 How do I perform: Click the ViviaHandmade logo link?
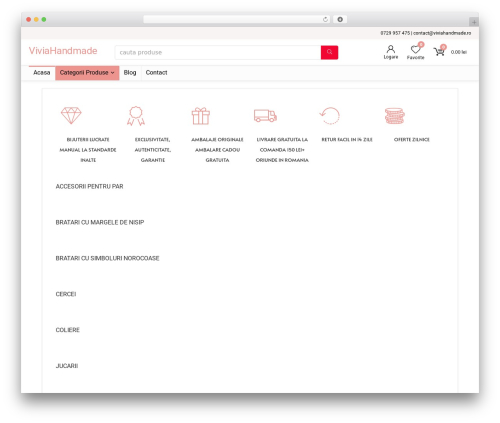coord(63,51)
